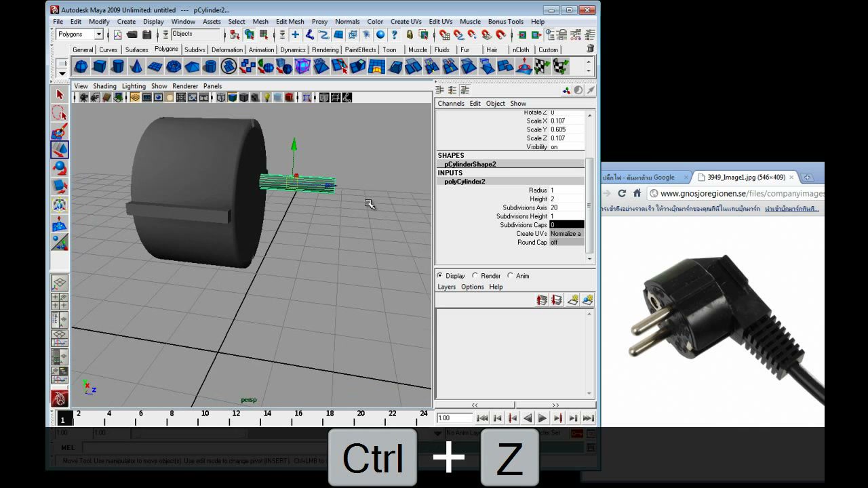Open the Create UVs dropdown field

566,234
